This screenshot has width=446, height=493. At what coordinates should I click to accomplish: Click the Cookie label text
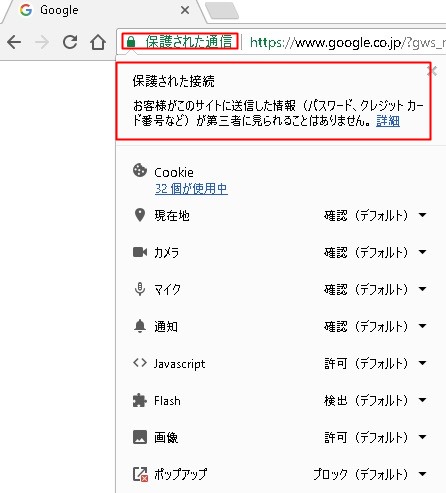click(x=174, y=172)
